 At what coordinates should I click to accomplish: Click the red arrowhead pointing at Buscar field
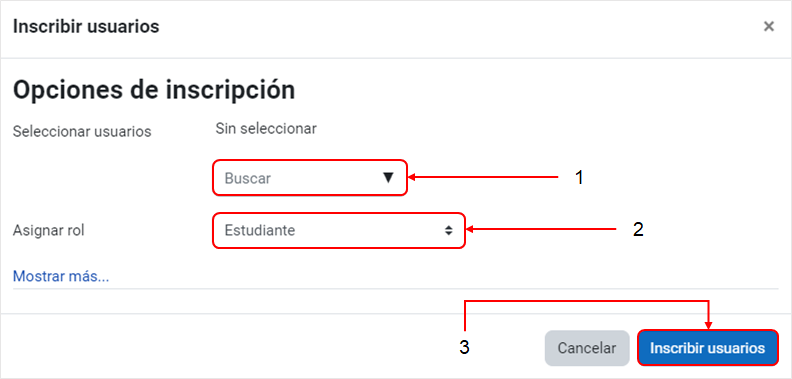tap(411, 177)
